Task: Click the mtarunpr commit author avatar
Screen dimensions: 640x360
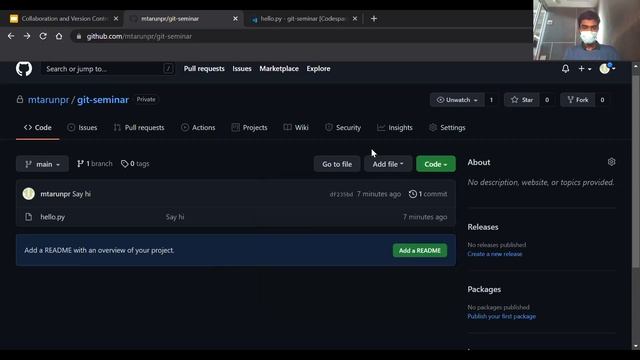Action: point(29,193)
